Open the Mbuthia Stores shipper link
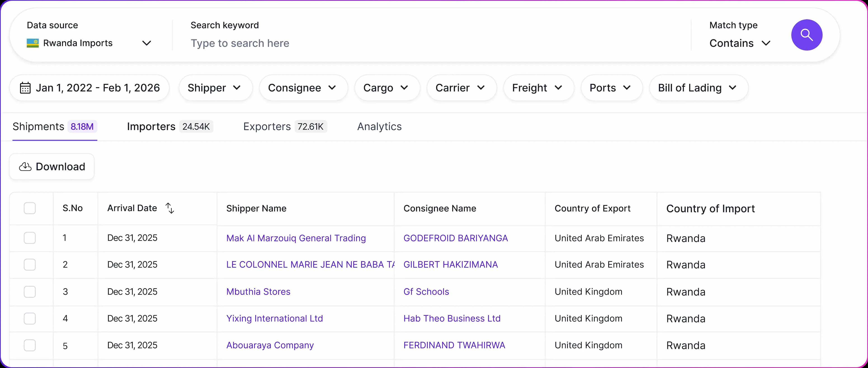 [258, 291]
